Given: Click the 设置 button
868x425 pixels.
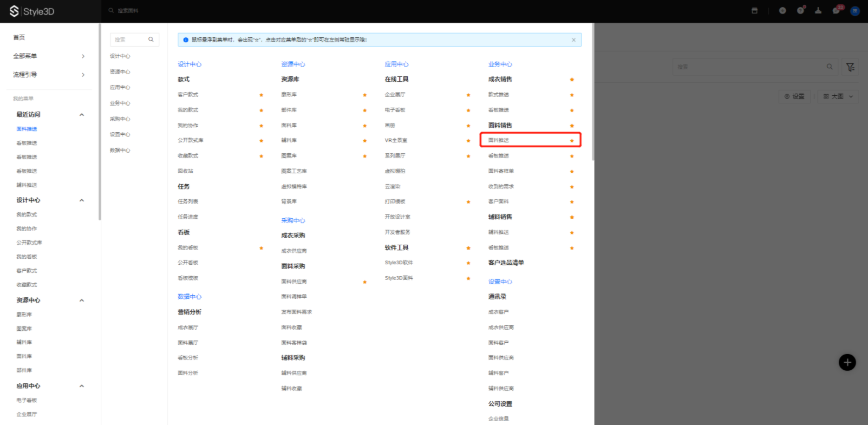Looking at the screenshot, I should coord(794,96).
